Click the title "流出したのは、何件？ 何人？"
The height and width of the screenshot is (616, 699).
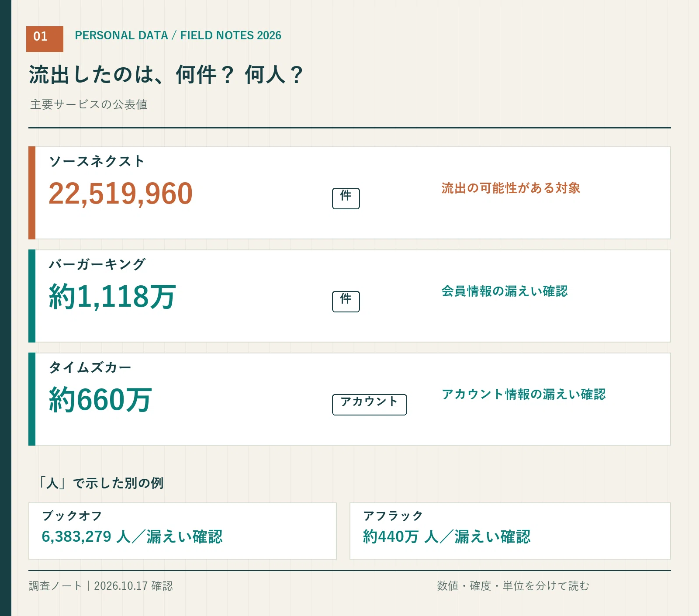[x=166, y=74]
